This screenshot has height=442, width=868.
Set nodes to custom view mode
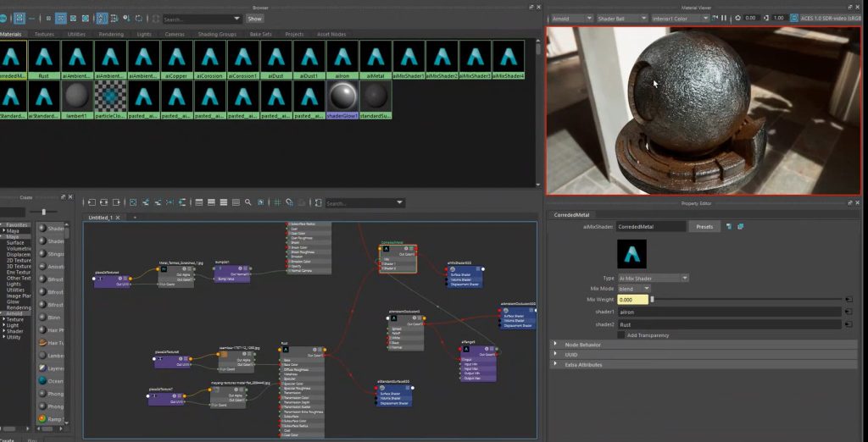coord(236,202)
